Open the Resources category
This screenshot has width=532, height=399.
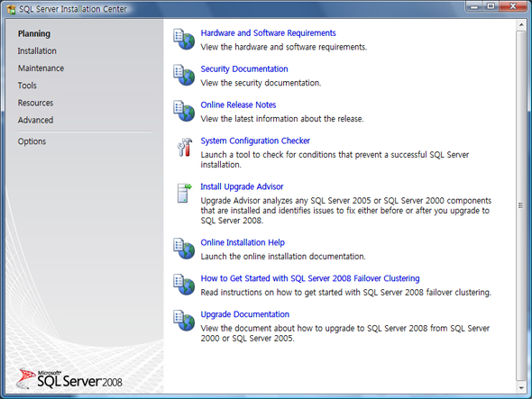(x=35, y=103)
